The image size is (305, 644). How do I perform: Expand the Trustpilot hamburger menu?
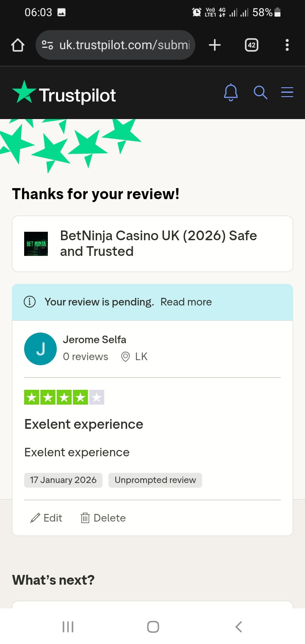pos(287,92)
